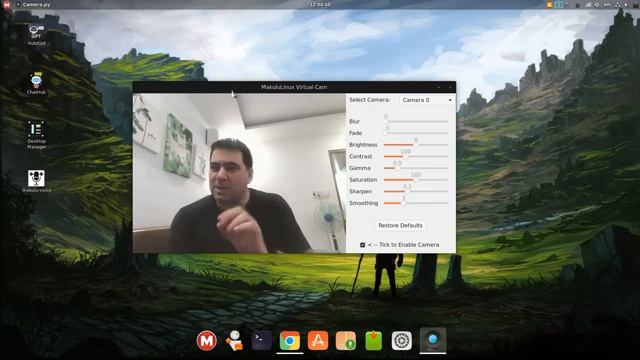Adjust the Gamma slider
640x360 pixels.
coord(416,168)
